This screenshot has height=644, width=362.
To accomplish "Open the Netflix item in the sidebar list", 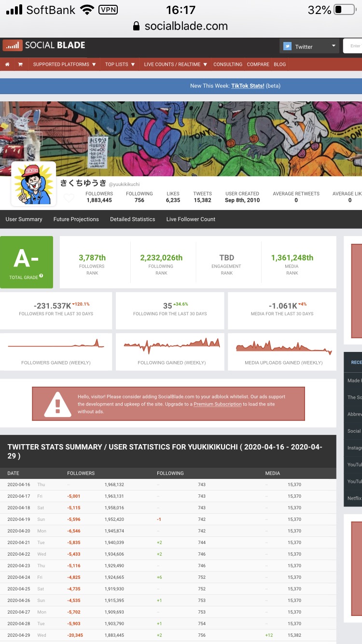I will [x=354, y=498].
